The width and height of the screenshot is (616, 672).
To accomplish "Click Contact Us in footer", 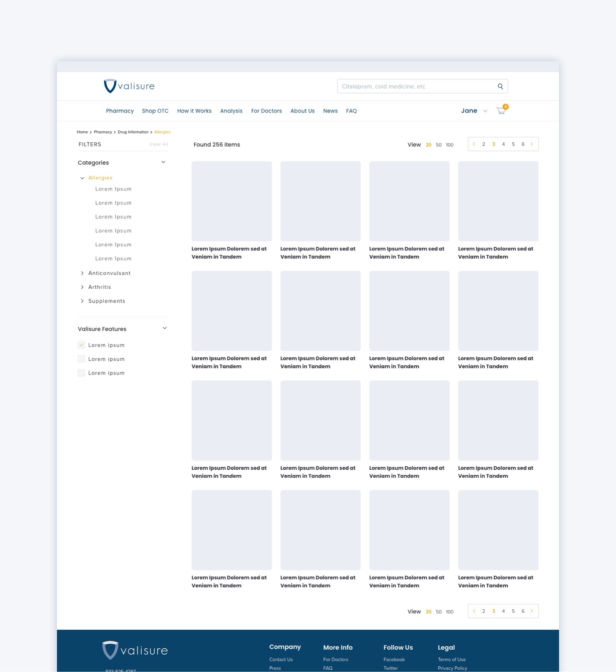I will tap(281, 659).
